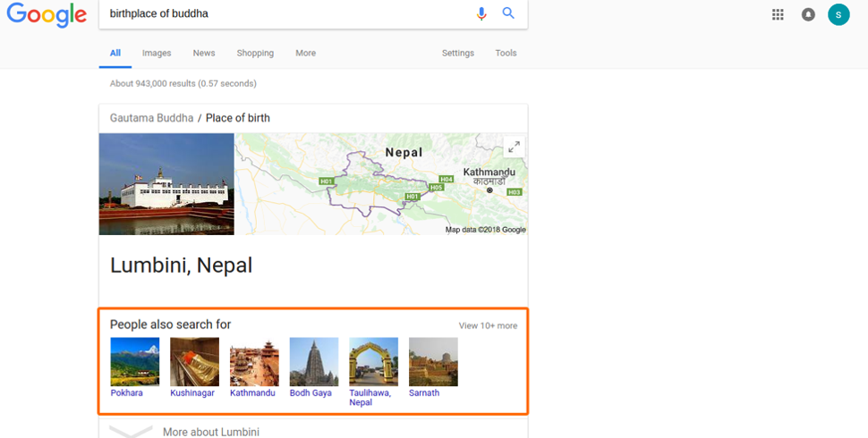This screenshot has height=438, width=868.
Task: Open the account profile avatar
Action: 838,14
